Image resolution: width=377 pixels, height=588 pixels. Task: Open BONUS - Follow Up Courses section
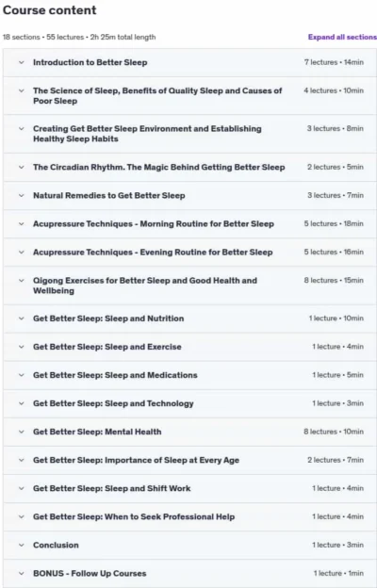point(189,574)
